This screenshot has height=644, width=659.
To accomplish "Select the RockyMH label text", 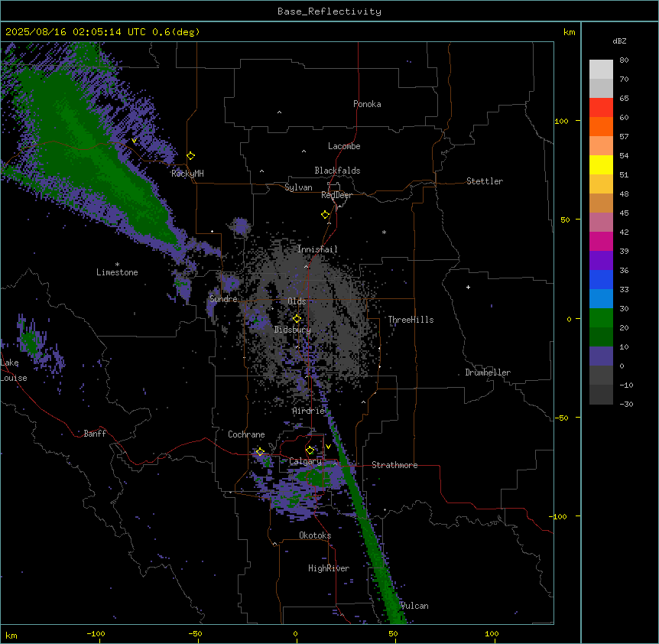I will click(x=187, y=174).
